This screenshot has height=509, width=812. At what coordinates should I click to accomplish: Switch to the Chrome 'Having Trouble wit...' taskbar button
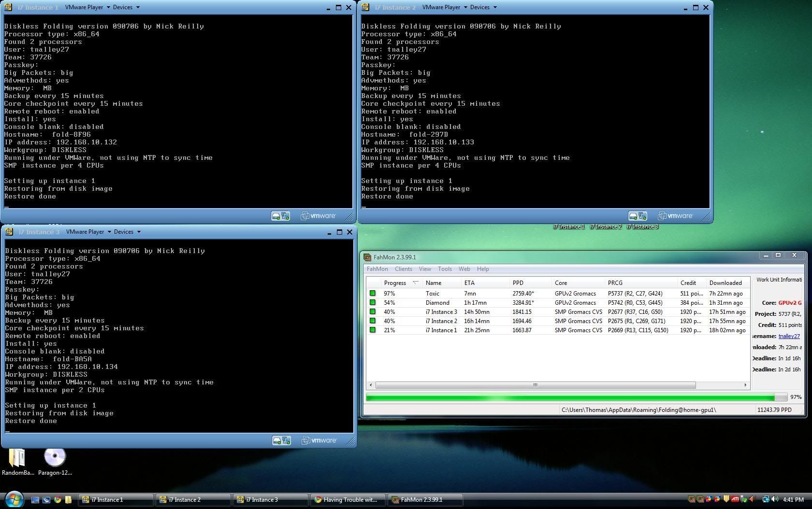click(x=348, y=500)
